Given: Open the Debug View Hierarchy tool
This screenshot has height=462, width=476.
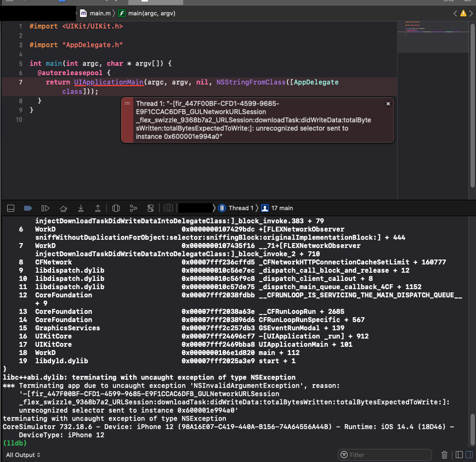Looking at the screenshot, I should pyautogui.click(x=116, y=209).
